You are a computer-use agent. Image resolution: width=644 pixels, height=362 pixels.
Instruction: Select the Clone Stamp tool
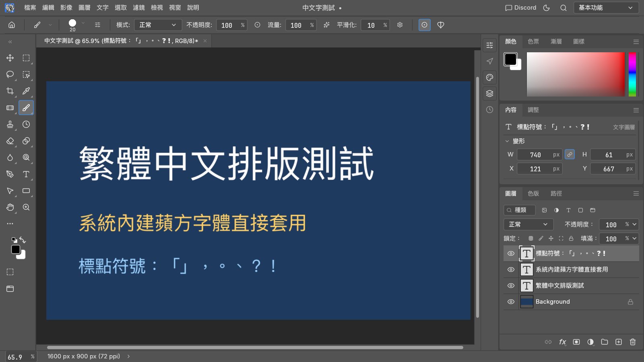click(10, 124)
